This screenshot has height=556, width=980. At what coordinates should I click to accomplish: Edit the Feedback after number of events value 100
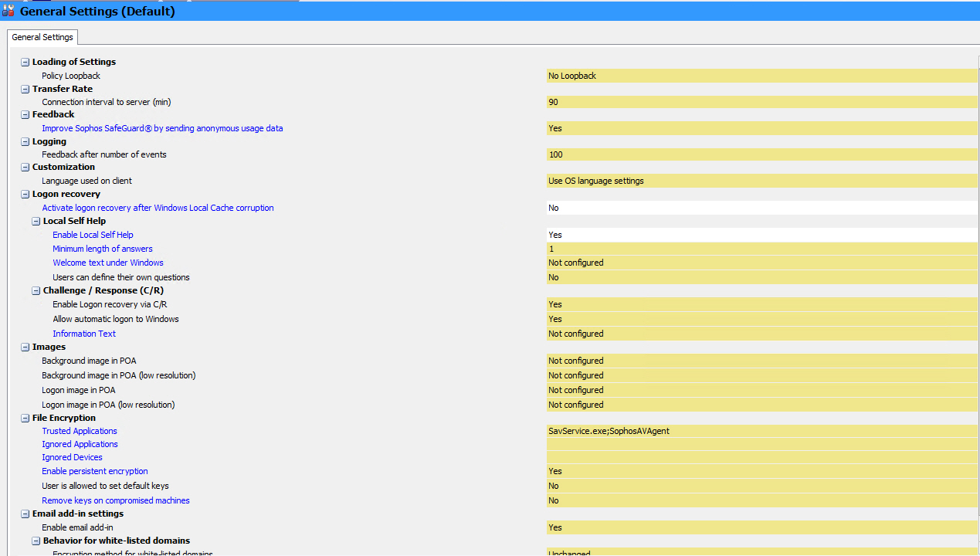(761, 154)
